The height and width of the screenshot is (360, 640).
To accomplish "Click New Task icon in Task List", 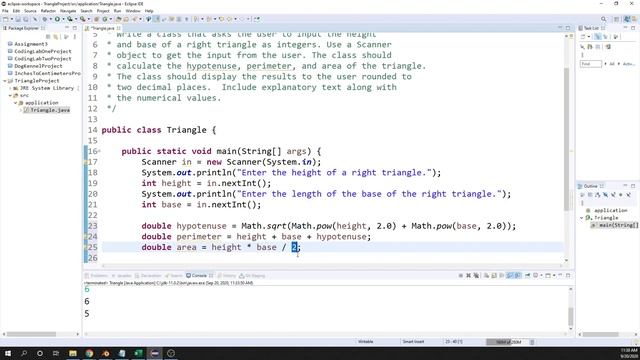I will [582, 37].
